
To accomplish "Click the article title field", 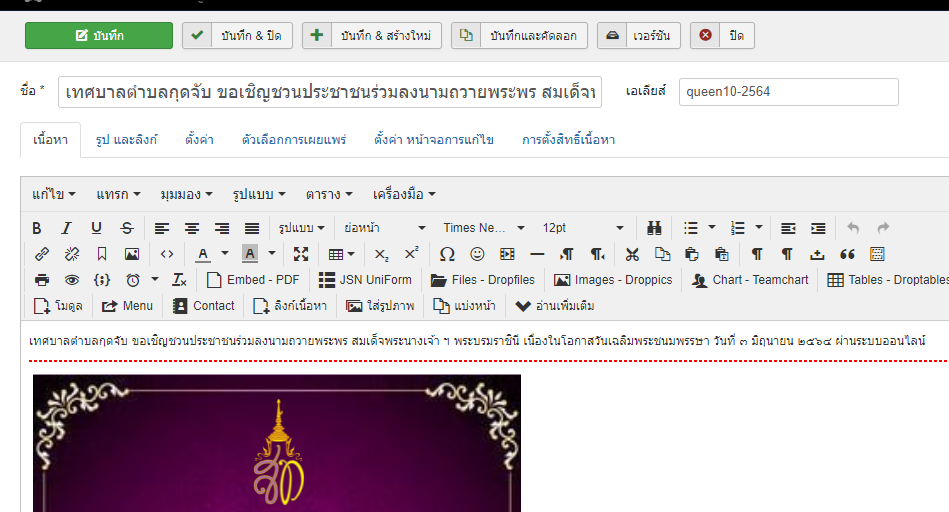I will pos(330,92).
